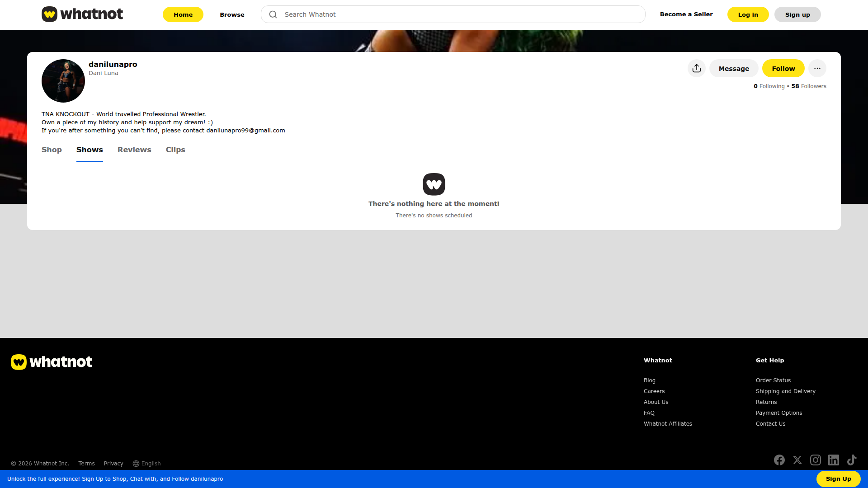Click "There's nothing here at the moment!" heading
This screenshot has width=868, height=488.
coord(434,204)
